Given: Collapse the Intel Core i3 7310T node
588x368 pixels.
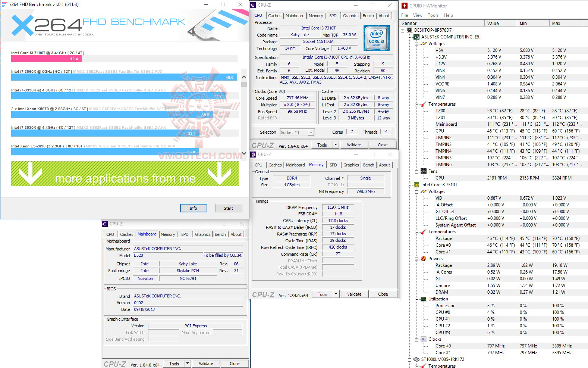Looking at the screenshot, I should (410, 185).
